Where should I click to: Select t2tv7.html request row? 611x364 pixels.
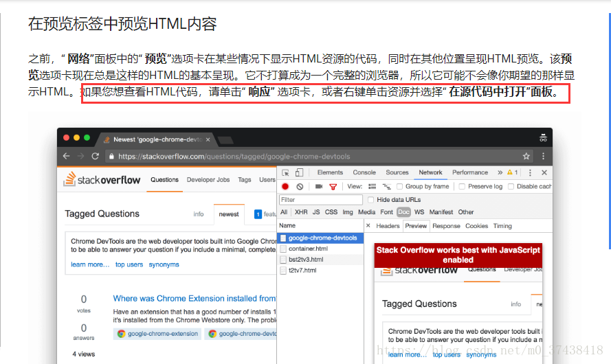[321, 271]
